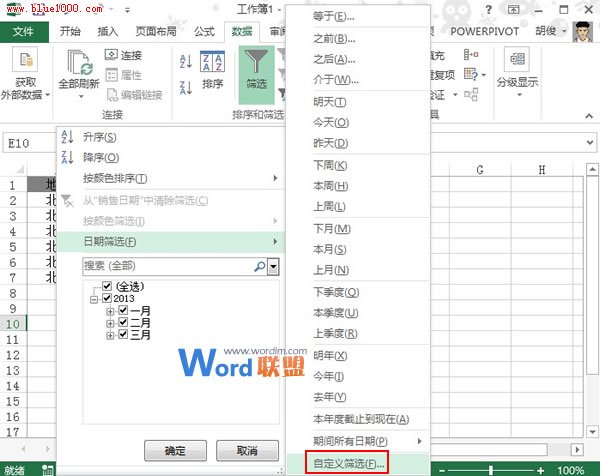600x476 pixels.
Task: Click the What-If Analysis icon
Action: (471, 74)
